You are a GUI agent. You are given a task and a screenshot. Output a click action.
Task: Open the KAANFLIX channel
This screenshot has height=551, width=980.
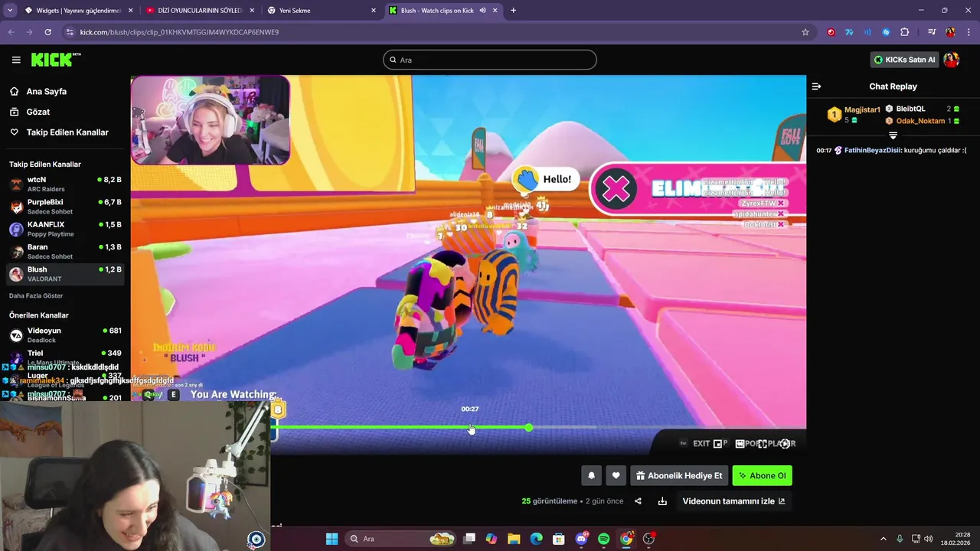65,229
